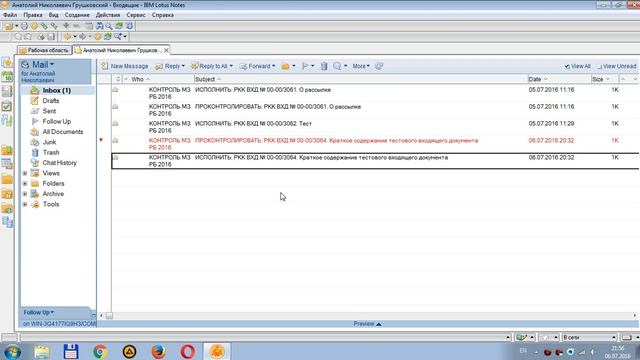Open the Trash folder

[x=51, y=152]
